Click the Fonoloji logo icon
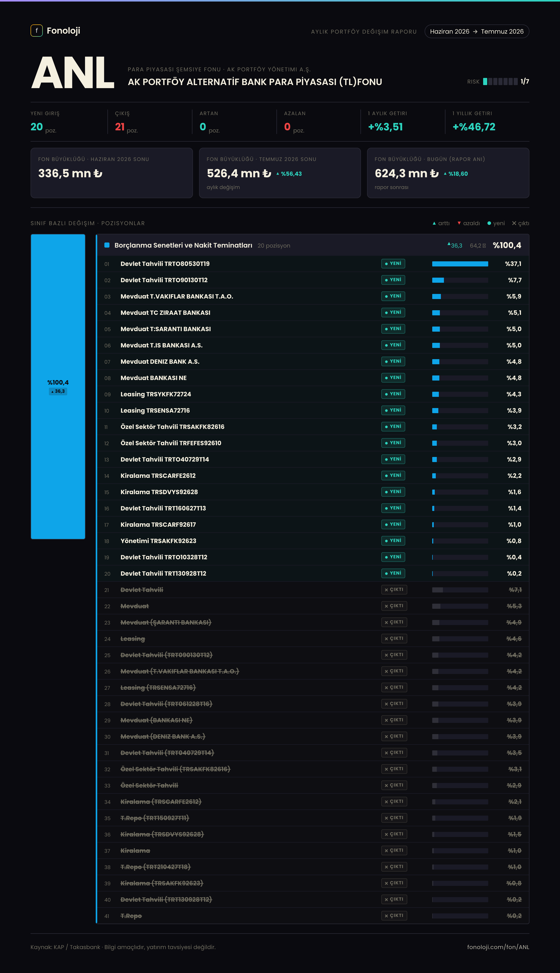Viewport: 560px width, 973px height. [x=36, y=31]
